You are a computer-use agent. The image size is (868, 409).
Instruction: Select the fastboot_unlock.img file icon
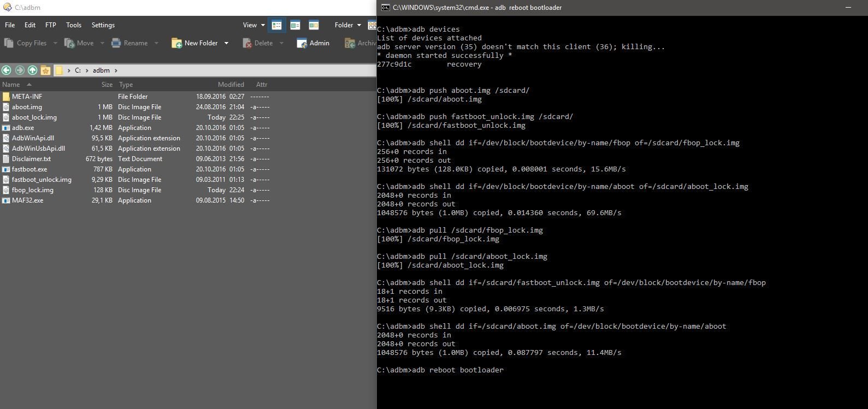[x=6, y=180]
